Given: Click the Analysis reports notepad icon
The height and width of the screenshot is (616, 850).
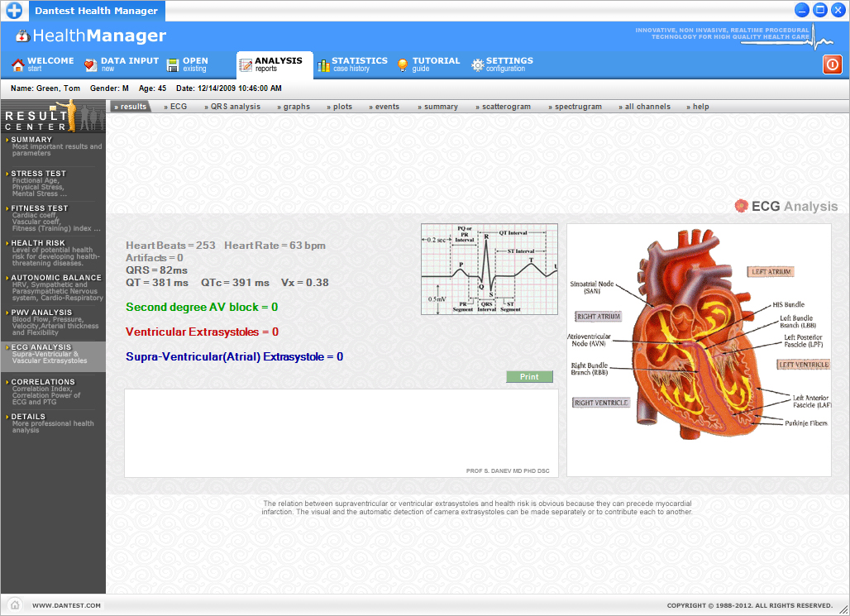Looking at the screenshot, I should click(245, 65).
